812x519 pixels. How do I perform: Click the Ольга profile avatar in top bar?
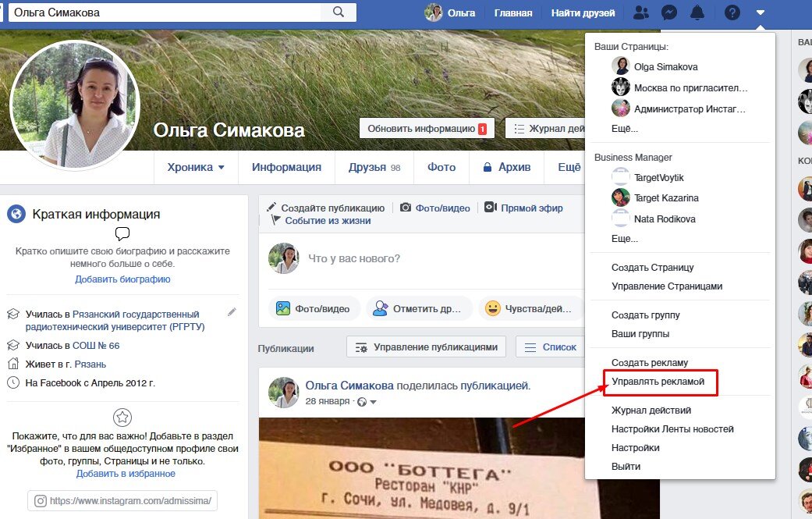pos(434,12)
